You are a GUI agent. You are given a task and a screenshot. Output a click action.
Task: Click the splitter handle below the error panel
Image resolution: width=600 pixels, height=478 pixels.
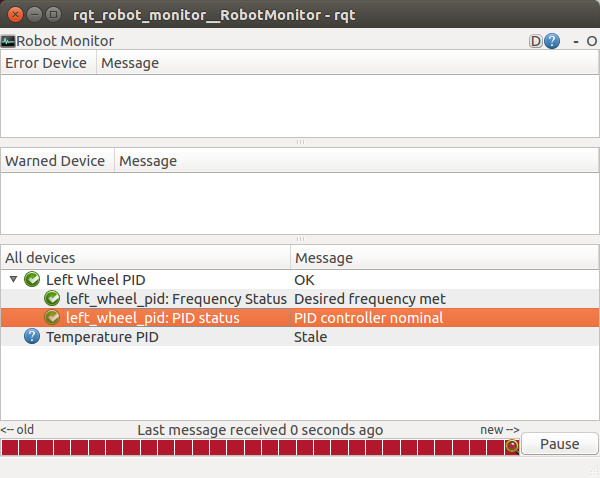point(300,142)
